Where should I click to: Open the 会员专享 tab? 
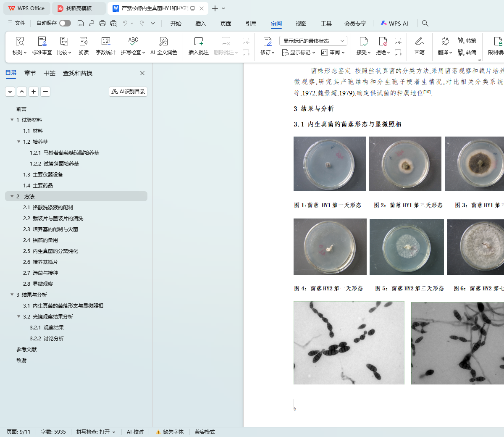[355, 24]
